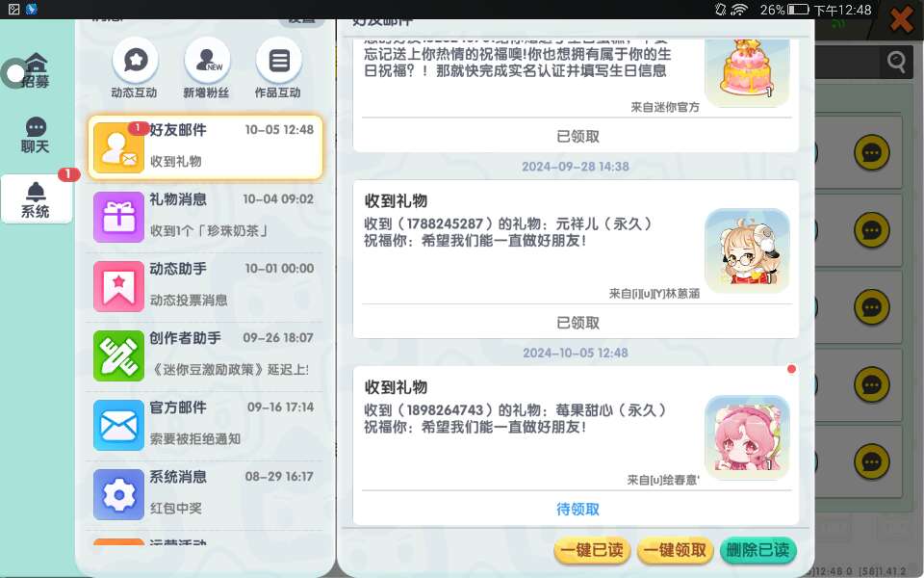Open the 新增粉丝 new fans icon
924x578 pixels.
(x=207, y=61)
